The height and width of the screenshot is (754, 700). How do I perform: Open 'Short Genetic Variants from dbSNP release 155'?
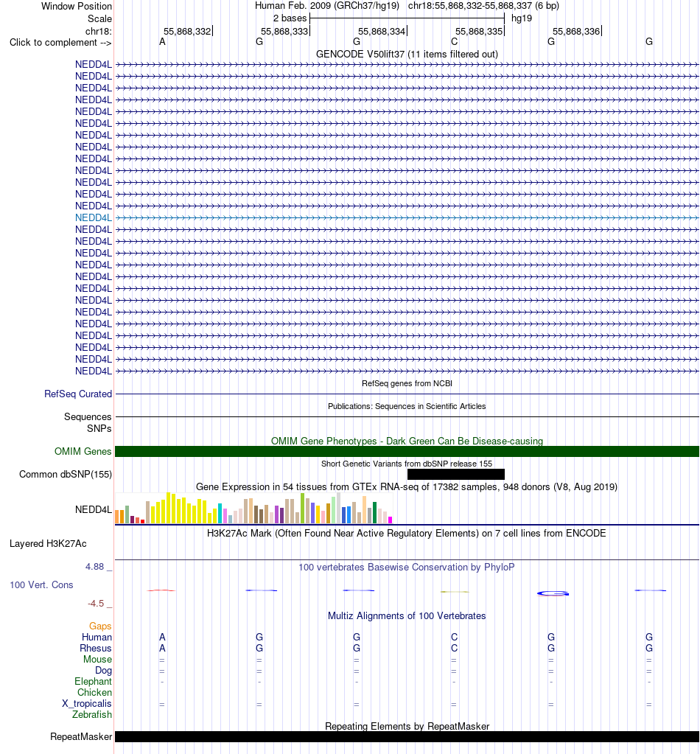407,464
